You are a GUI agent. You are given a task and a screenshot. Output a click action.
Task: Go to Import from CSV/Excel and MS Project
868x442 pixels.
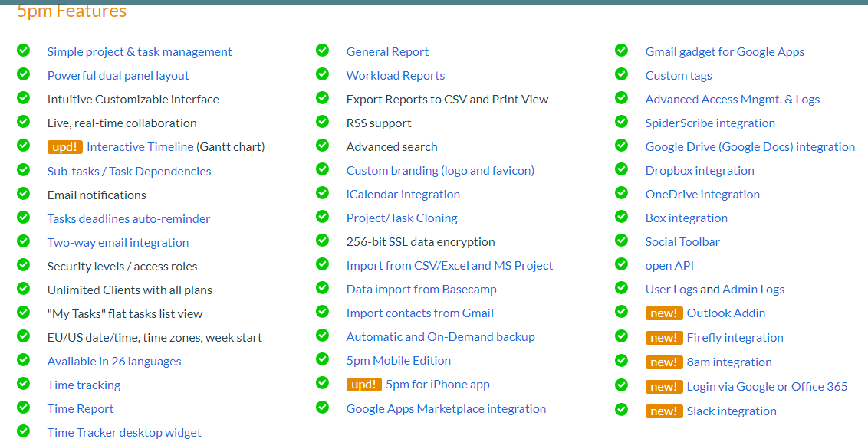pos(449,266)
